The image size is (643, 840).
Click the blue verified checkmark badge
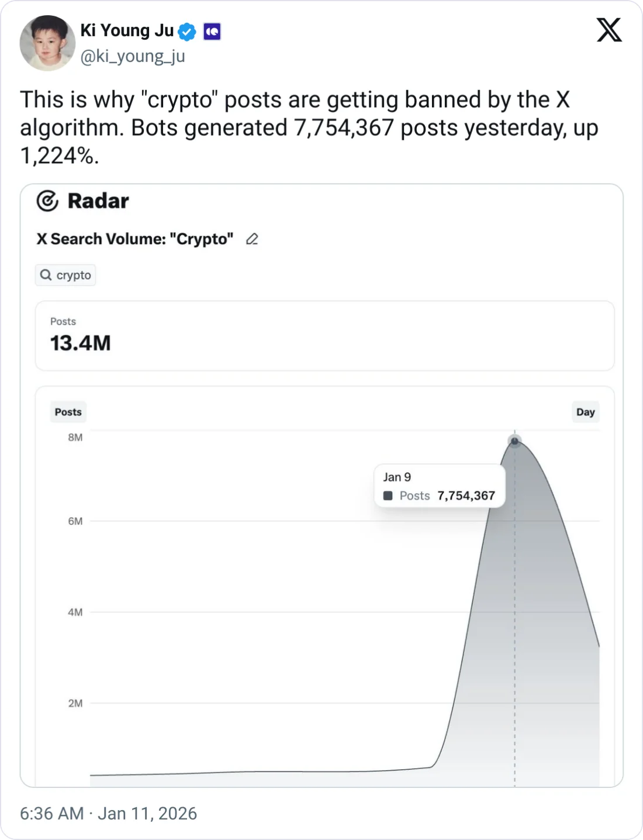pyautogui.click(x=187, y=32)
